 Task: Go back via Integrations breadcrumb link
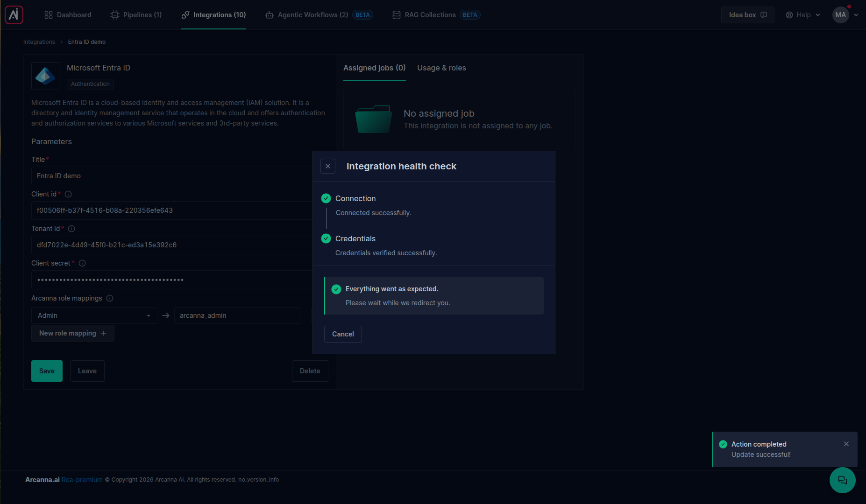[39, 42]
